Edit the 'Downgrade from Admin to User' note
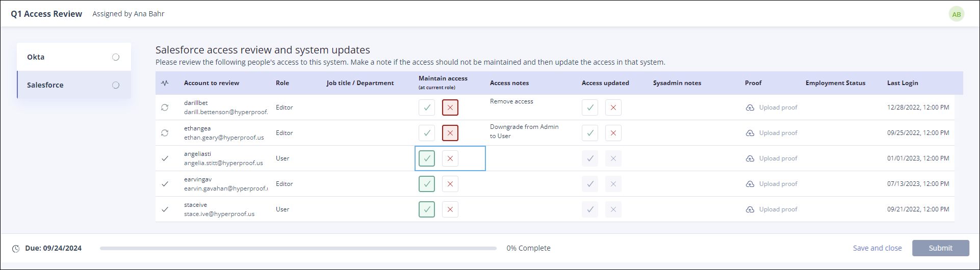 pos(524,131)
